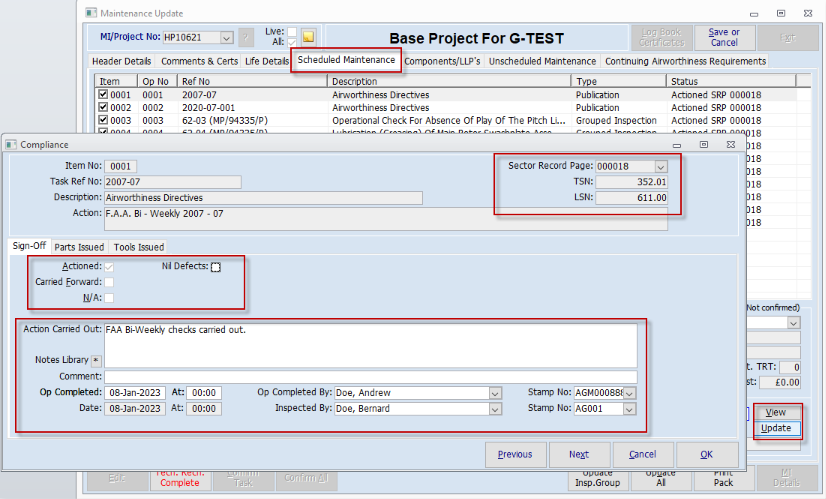Click the Update button under View
This screenshot has width=826, height=499.
click(x=777, y=428)
